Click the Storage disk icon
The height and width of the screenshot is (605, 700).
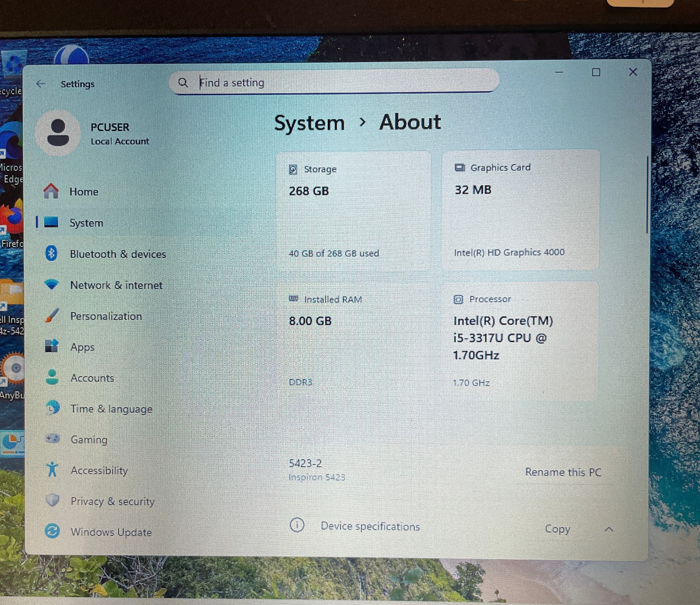coord(293,169)
